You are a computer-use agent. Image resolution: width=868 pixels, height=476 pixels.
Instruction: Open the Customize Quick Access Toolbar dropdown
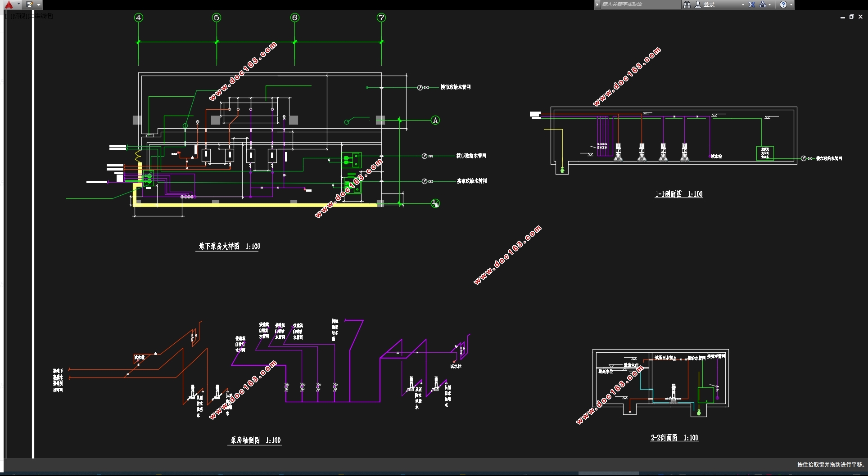click(39, 4)
